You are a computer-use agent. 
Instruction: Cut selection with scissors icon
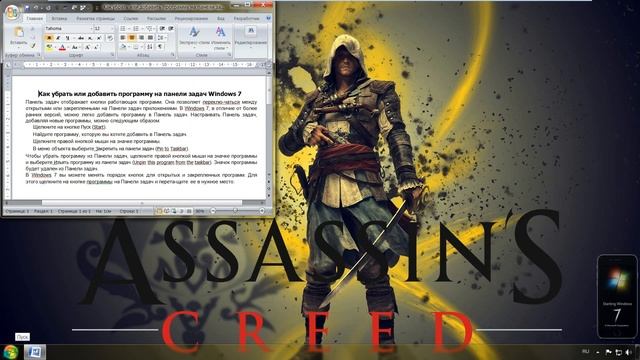33,29
